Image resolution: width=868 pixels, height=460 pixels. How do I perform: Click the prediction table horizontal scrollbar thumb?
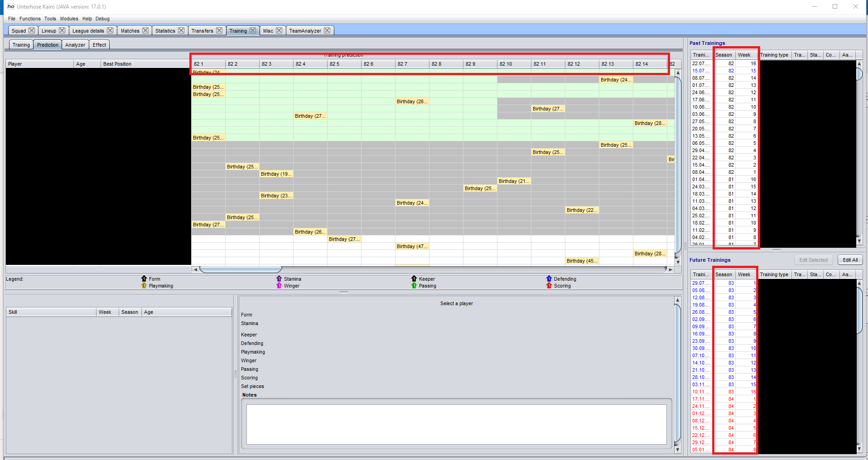[241, 269]
